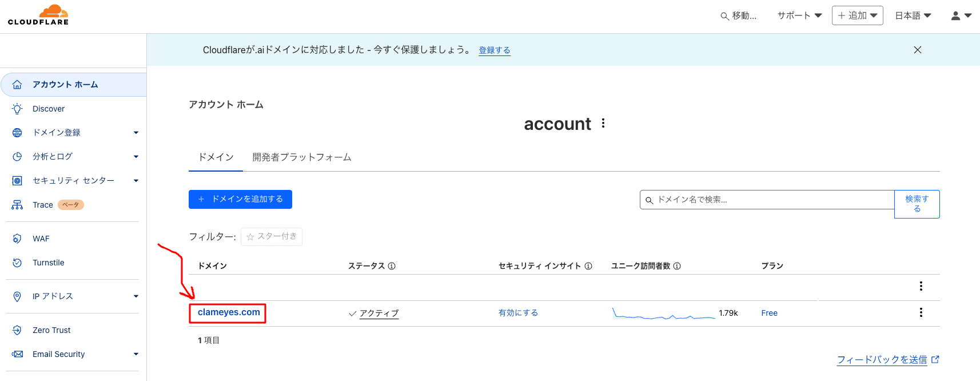Expand the セキュリティ センター sidebar section
Viewport: 980px width, 381px height.
(x=136, y=181)
